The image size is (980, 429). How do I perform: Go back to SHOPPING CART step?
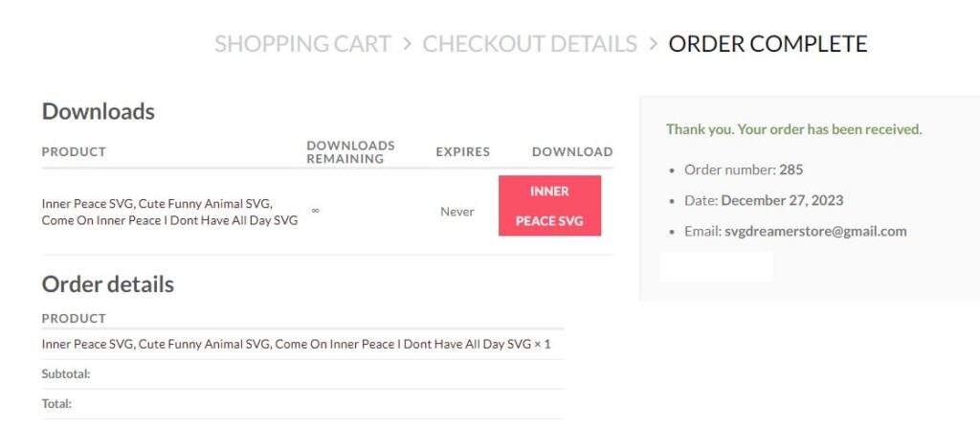pyautogui.click(x=302, y=44)
